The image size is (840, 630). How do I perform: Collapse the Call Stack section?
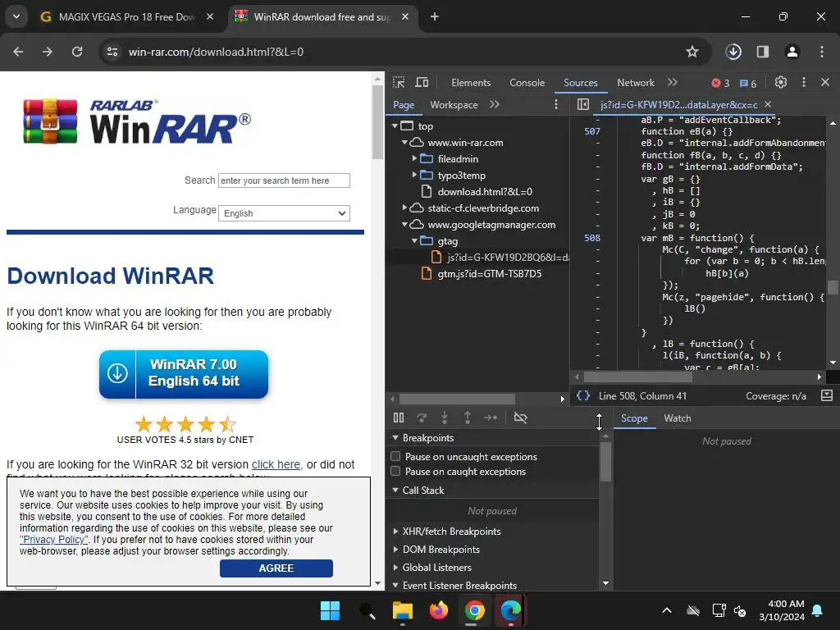395,491
